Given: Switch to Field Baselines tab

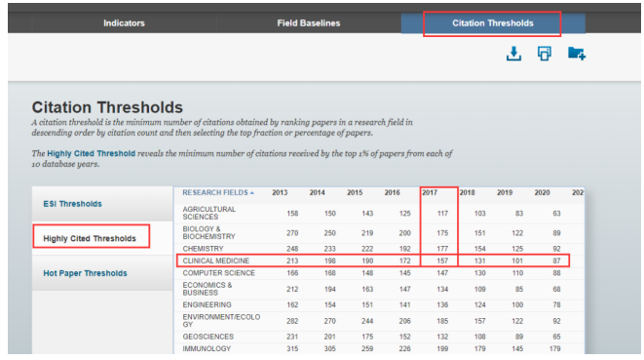Looking at the screenshot, I should tap(309, 23).
